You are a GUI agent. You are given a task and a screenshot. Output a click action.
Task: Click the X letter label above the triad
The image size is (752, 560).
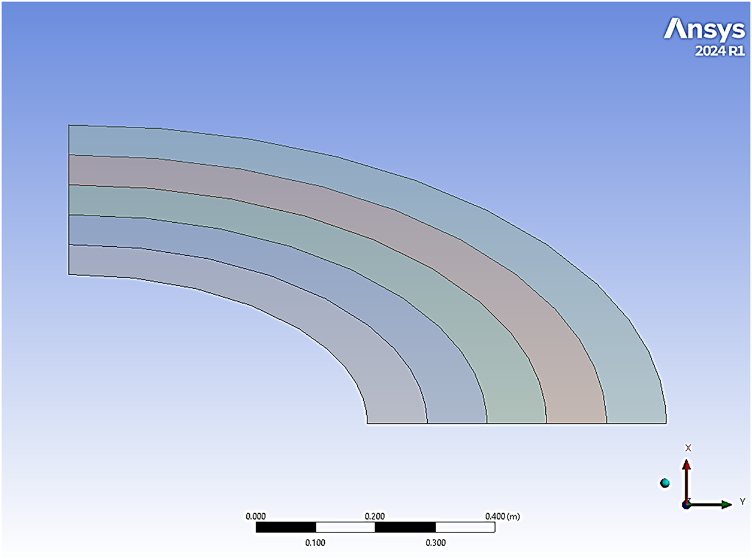[688, 448]
